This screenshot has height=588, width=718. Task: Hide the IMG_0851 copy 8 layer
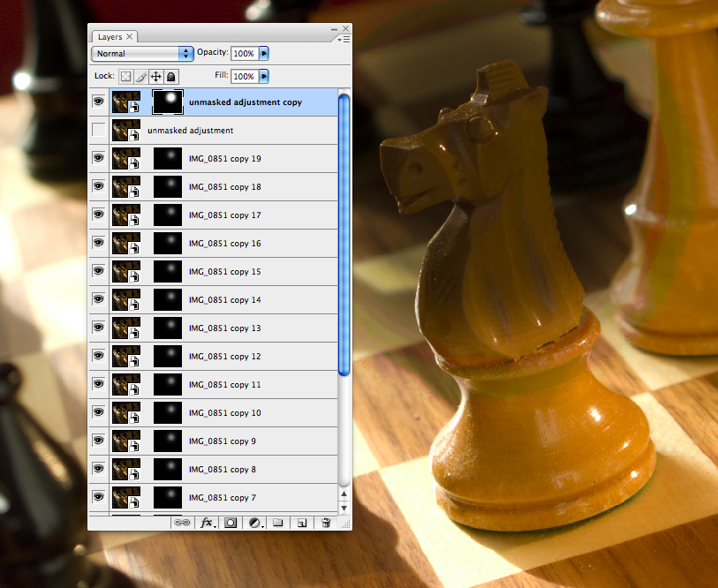coord(98,469)
